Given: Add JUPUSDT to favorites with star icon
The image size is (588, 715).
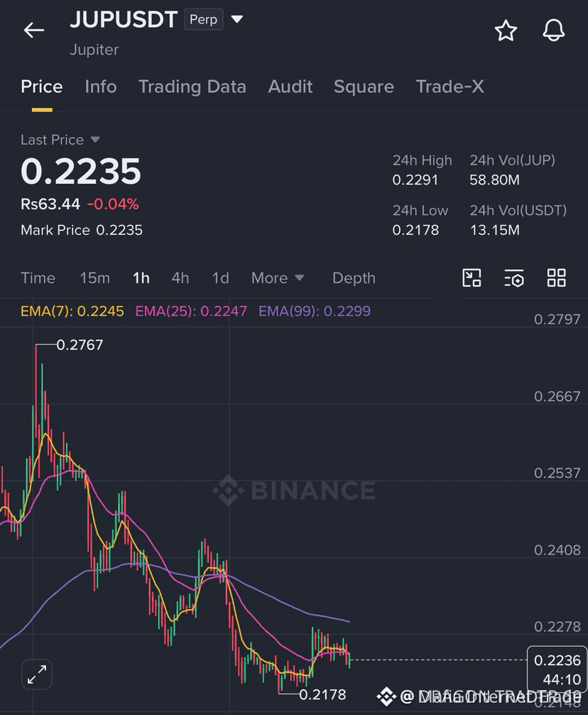Looking at the screenshot, I should [506, 31].
